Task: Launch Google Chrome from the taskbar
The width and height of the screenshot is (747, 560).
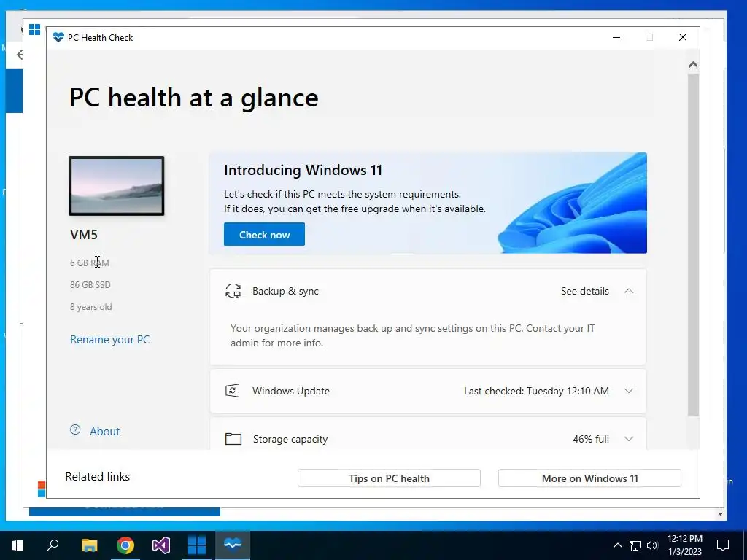Action: click(125, 545)
